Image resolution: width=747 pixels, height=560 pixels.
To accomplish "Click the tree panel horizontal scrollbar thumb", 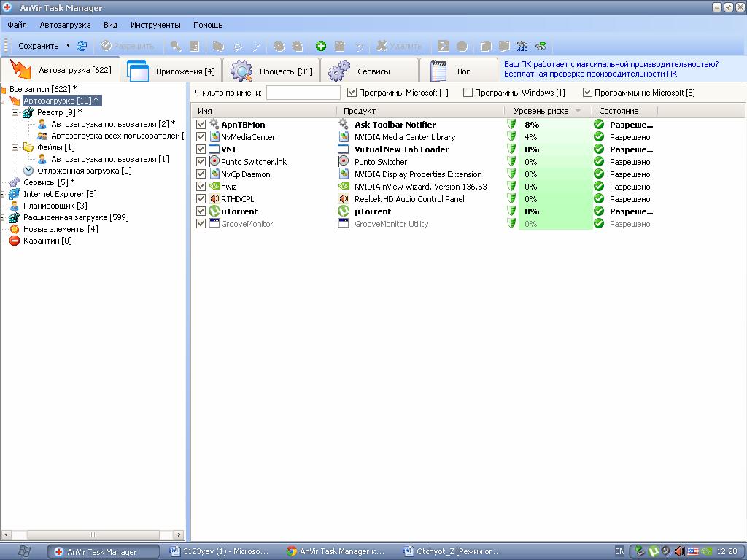I will 93,534.
